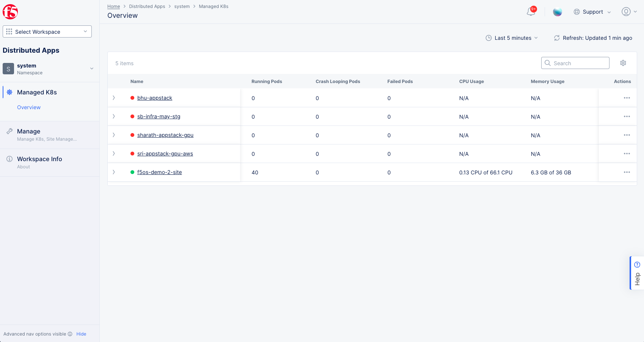This screenshot has width=644, height=342.
Task: Open the notifications bell
Action: click(531, 12)
